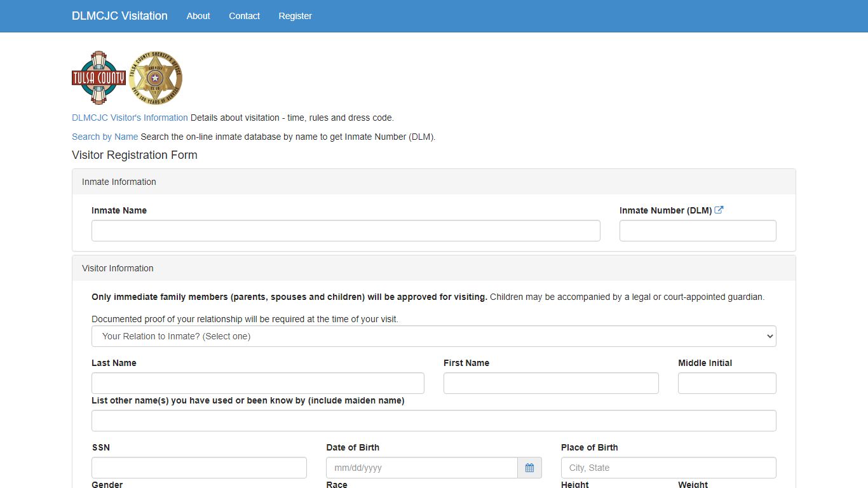Select the visitor Last Name input

click(x=257, y=383)
